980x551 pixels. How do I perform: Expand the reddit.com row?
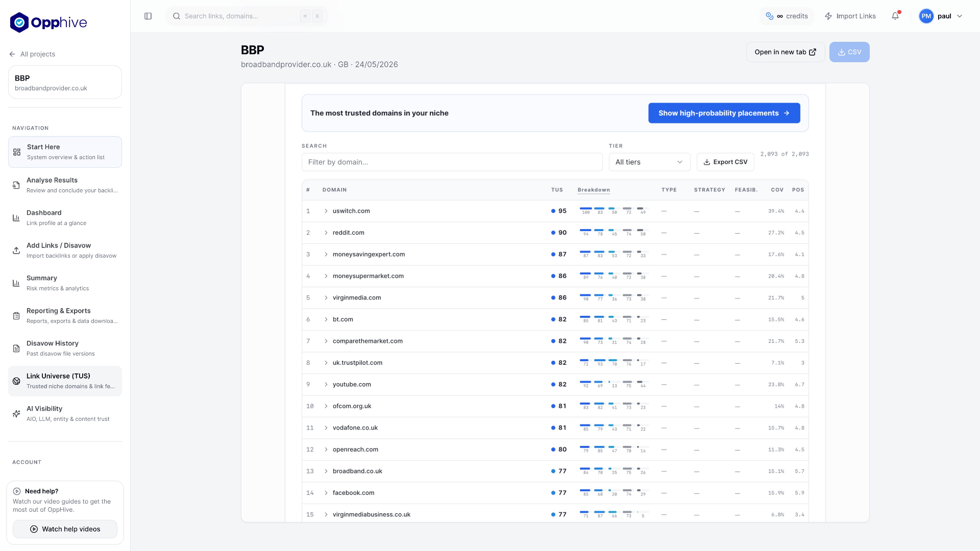click(x=326, y=233)
